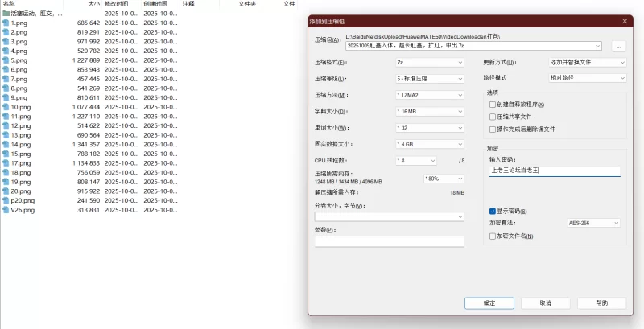
Task: Click the file icon beside 17.png
Action: pos(6,162)
